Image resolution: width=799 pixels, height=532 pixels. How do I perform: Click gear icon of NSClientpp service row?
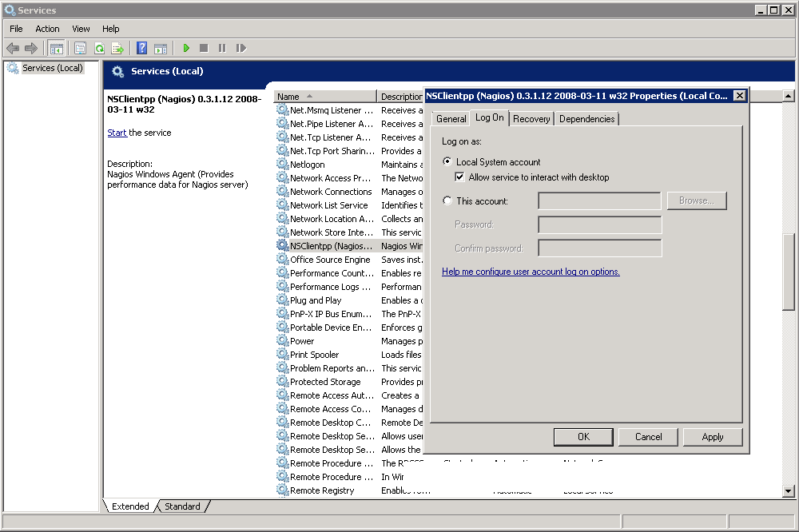click(282, 245)
